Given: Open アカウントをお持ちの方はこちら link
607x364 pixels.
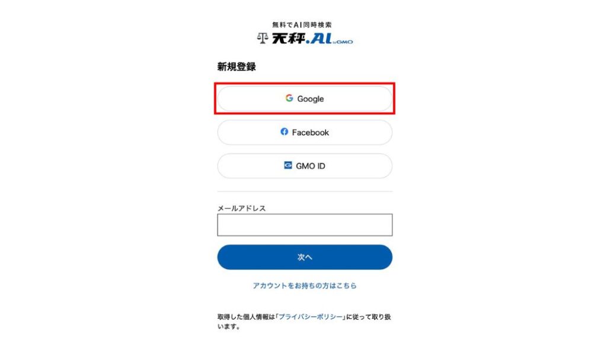Looking at the screenshot, I should click(305, 286).
